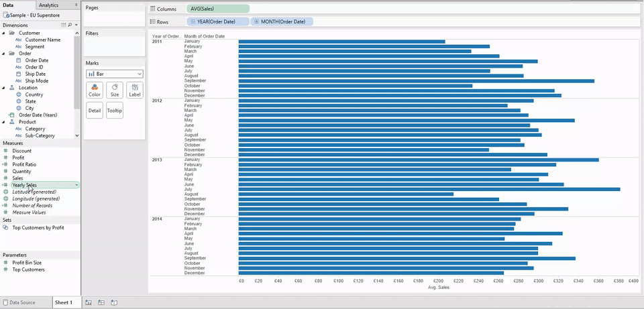This screenshot has height=309, width=644.
Task: Collapse the YEAR(Order Date) pill
Action: [192, 22]
